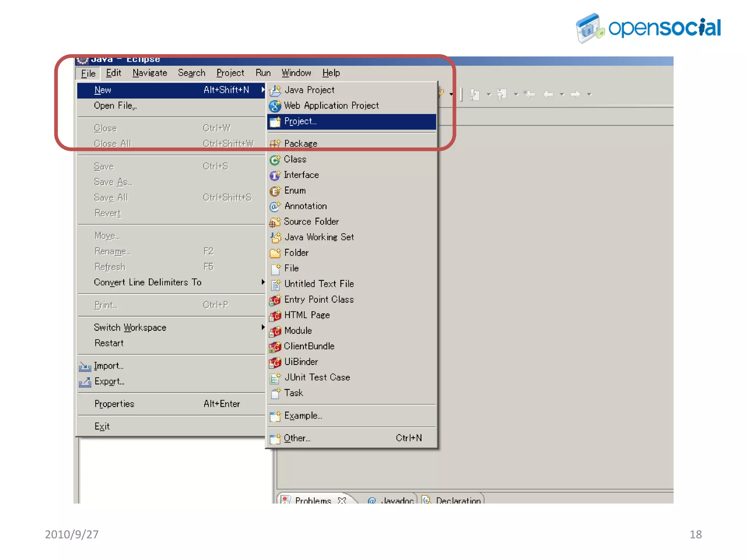This screenshot has height=560, width=747.
Task: Click the toolbar forward navigation arrow
Action: pyautogui.click(x=575, y=95)
